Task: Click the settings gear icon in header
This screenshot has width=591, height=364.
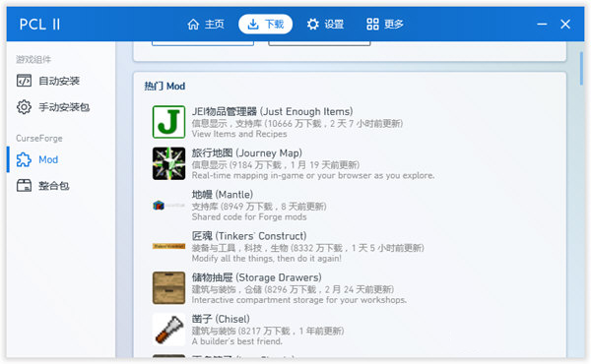Action: [x=312, y=24]
